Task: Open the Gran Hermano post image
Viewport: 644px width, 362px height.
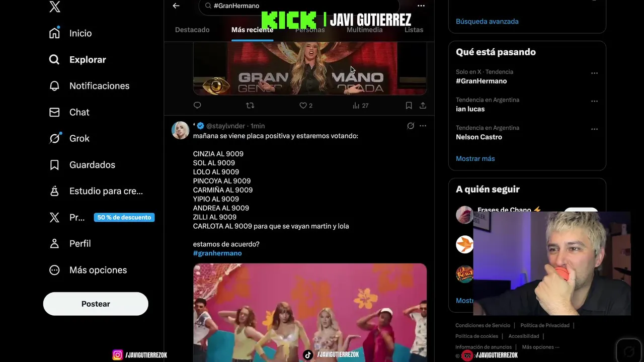Action: [310, 68]
